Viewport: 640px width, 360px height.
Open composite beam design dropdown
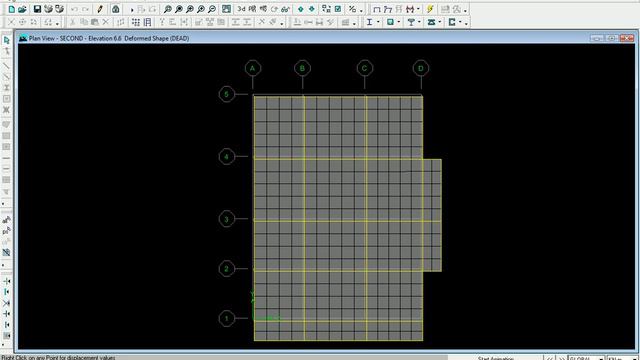click(x=419, y=22)
